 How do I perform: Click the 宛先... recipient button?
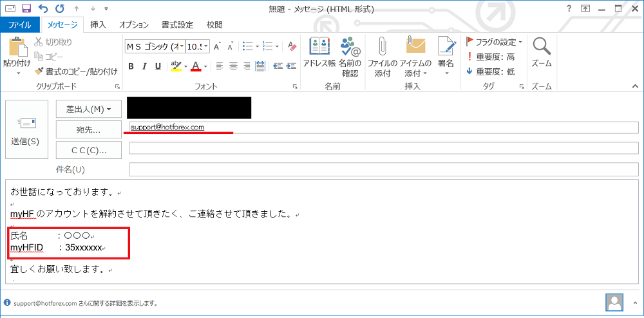pyautogui.click(x=88, y=129)
